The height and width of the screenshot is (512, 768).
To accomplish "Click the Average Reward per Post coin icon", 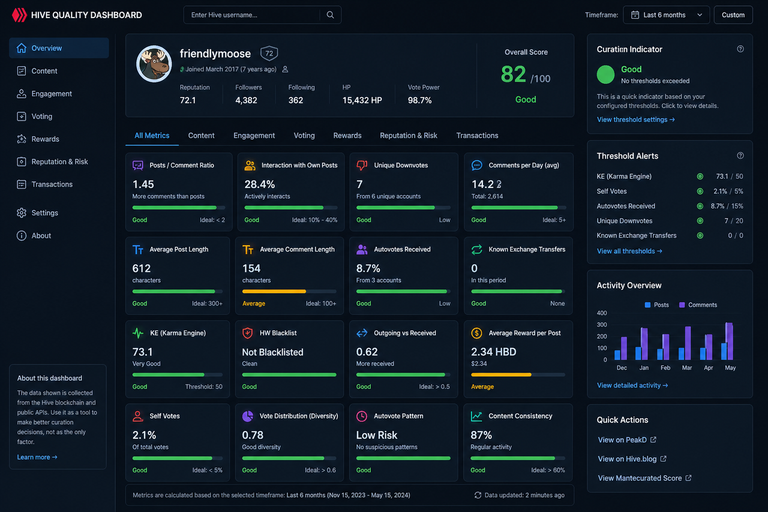I will 477,333.
